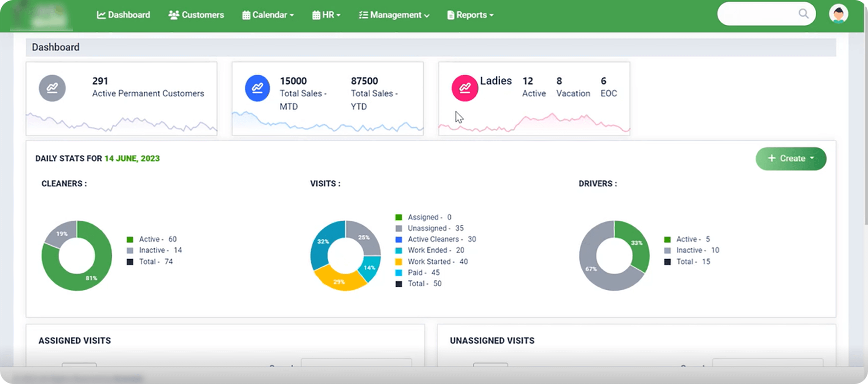Open the Management dropdown
The width and height of the screenshot is (868, 384).
click(x=394, y=15)
